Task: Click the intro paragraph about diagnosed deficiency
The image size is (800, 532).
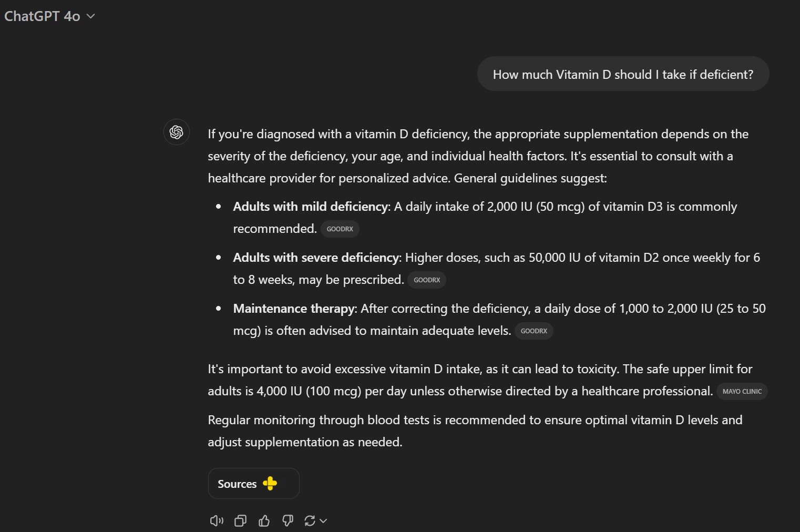Action: pos(478,156)
